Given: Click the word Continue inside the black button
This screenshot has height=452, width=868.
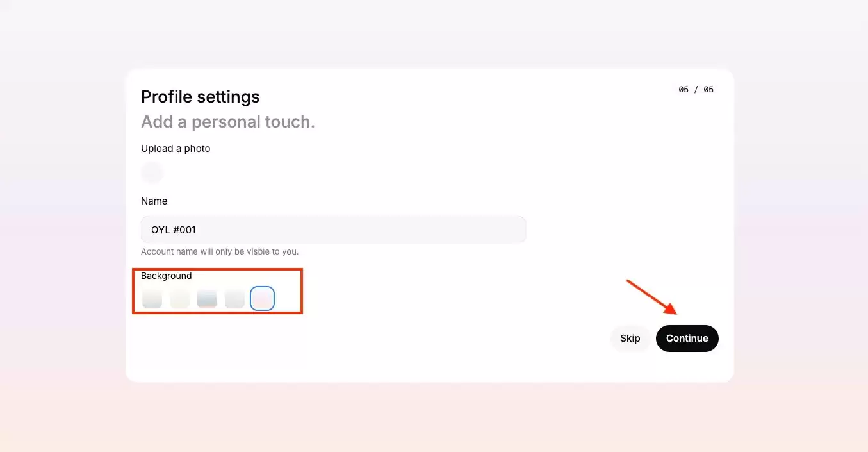Looking at the screenshot, I should [x=687, y=339].
